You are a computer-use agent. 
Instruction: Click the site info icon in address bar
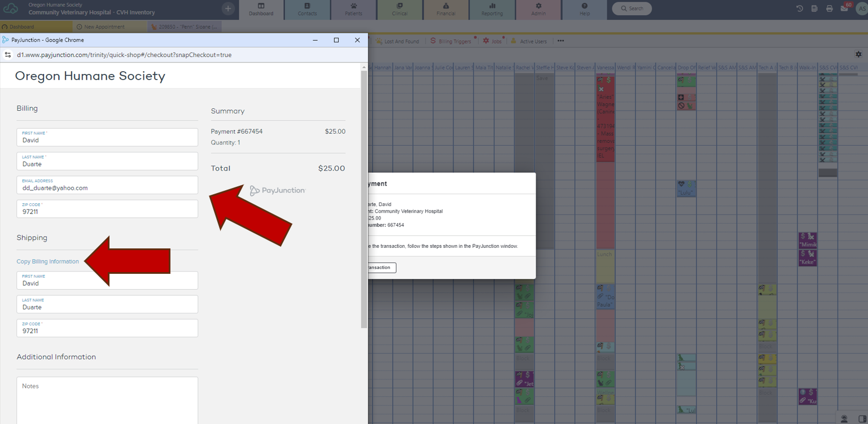point(8,55)
